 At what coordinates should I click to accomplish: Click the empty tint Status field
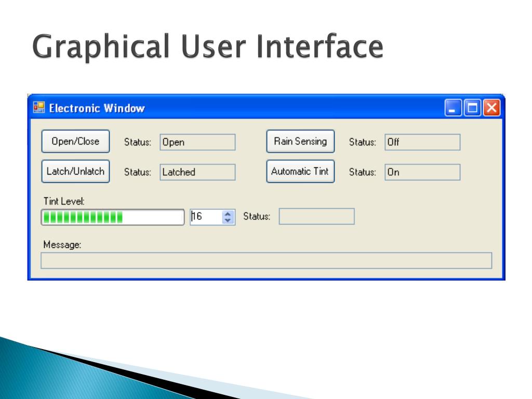316,217
